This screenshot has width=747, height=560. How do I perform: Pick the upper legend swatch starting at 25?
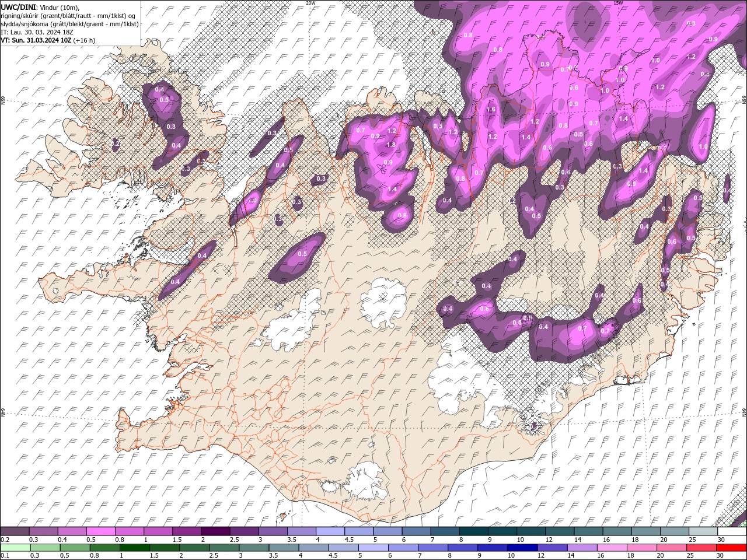click(x=703, y=531)
